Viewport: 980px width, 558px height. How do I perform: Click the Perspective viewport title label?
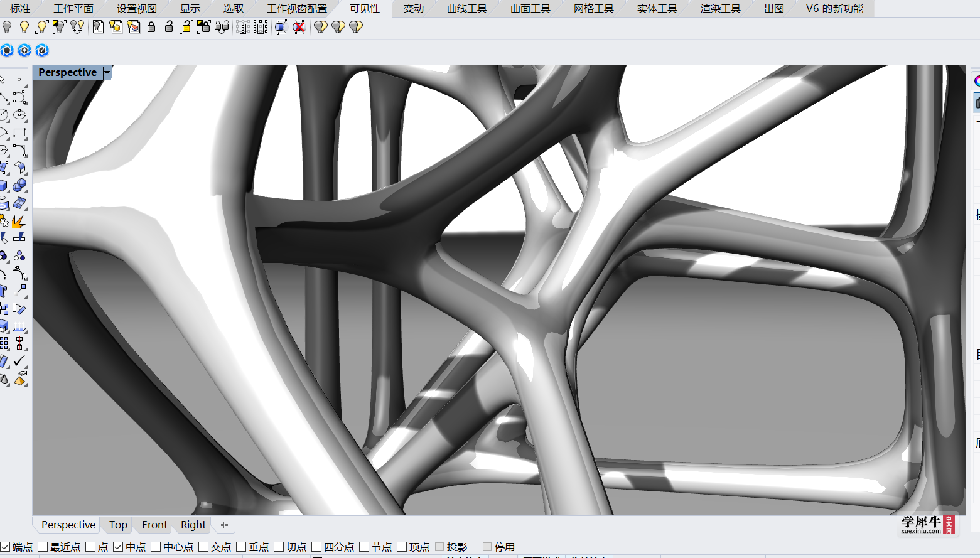68,72
